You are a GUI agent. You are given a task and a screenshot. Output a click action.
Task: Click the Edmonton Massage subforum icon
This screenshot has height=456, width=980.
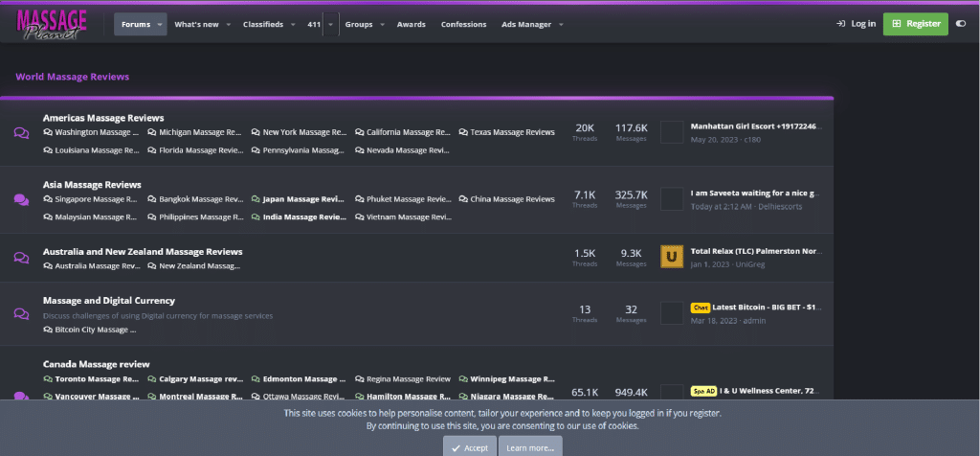[x=256, y=379]
